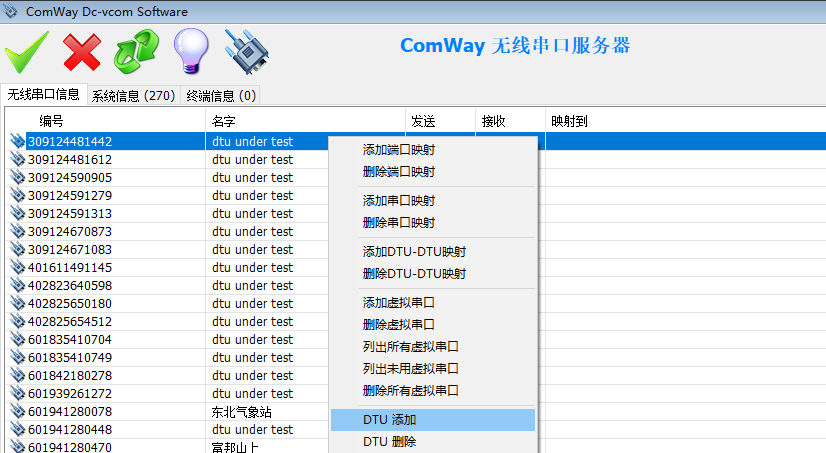Select 列出所有虚拟串口 menu entry

[x=433, y=347]
